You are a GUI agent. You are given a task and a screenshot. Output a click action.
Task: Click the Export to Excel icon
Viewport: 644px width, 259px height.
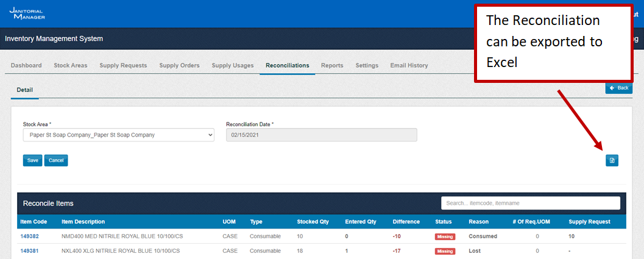point(612,160)
